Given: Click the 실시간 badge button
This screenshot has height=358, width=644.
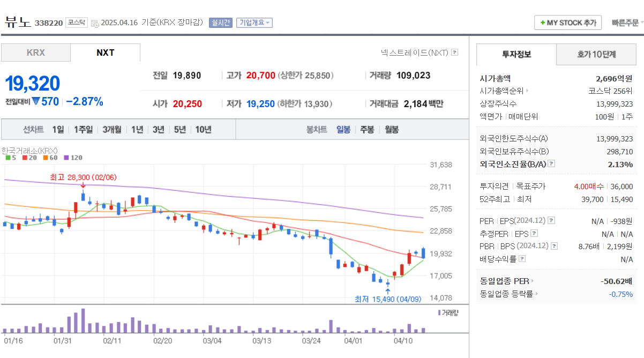Looking at the screenshot, I should point(220,23).
